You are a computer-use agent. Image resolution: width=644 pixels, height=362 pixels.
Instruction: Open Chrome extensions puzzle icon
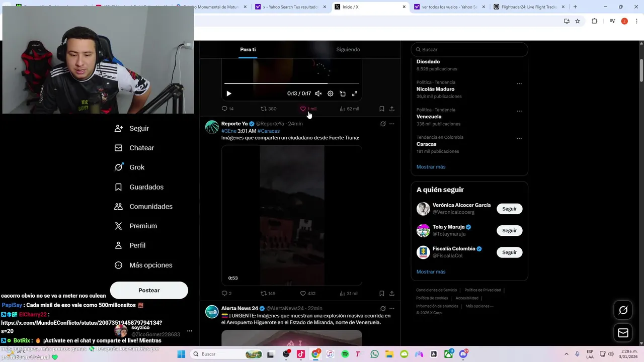pos(595,21)
